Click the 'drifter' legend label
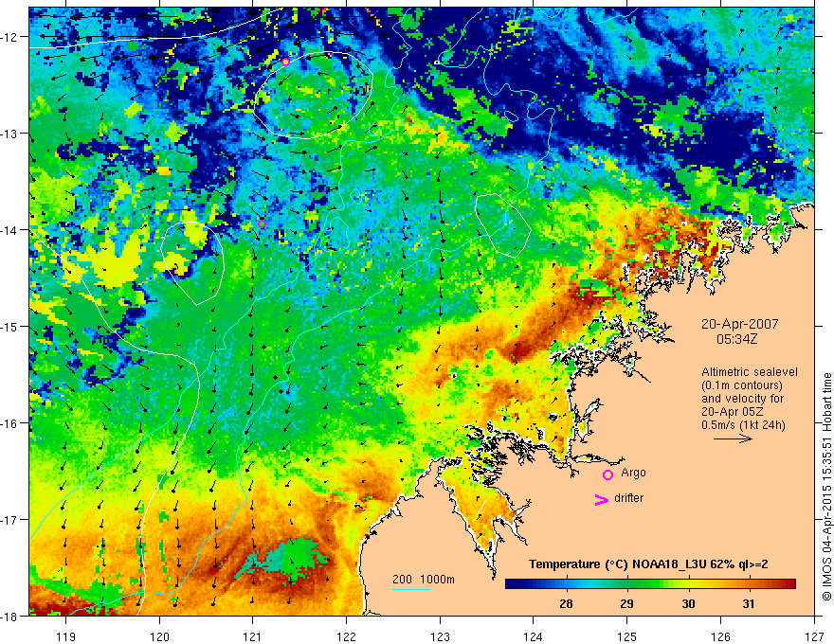This screenshot has width=834, height=644. [x=628, y=498]
